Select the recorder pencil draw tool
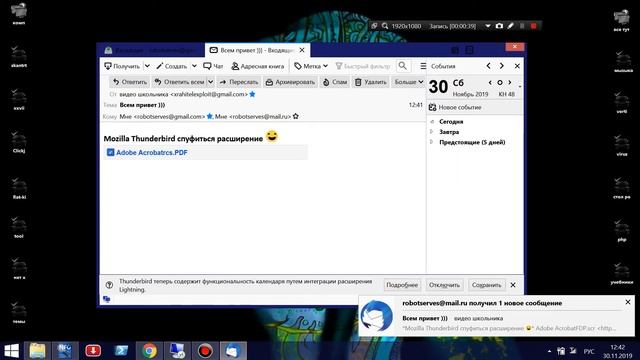Viewport: 640px width, 360px height. point(511,26)
